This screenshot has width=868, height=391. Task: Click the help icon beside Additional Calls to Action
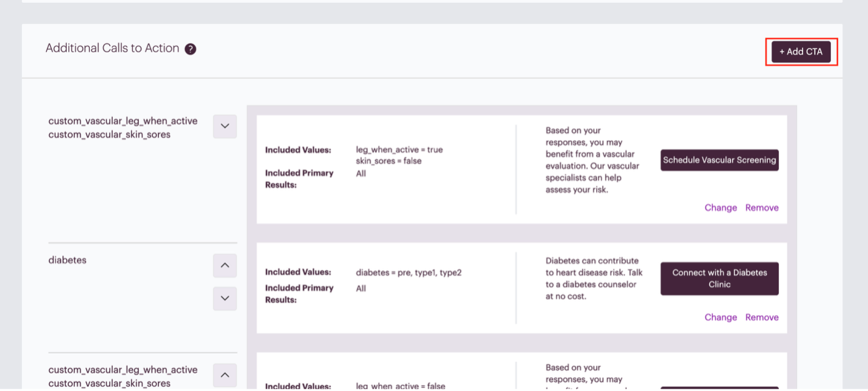click(190, 49)
